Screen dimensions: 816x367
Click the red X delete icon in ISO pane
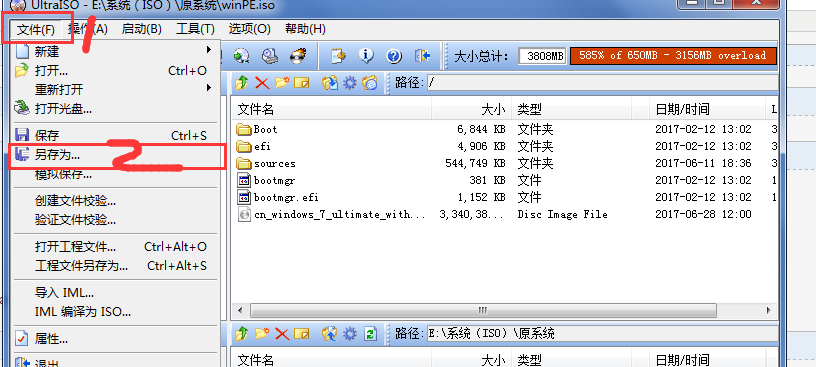262,83
